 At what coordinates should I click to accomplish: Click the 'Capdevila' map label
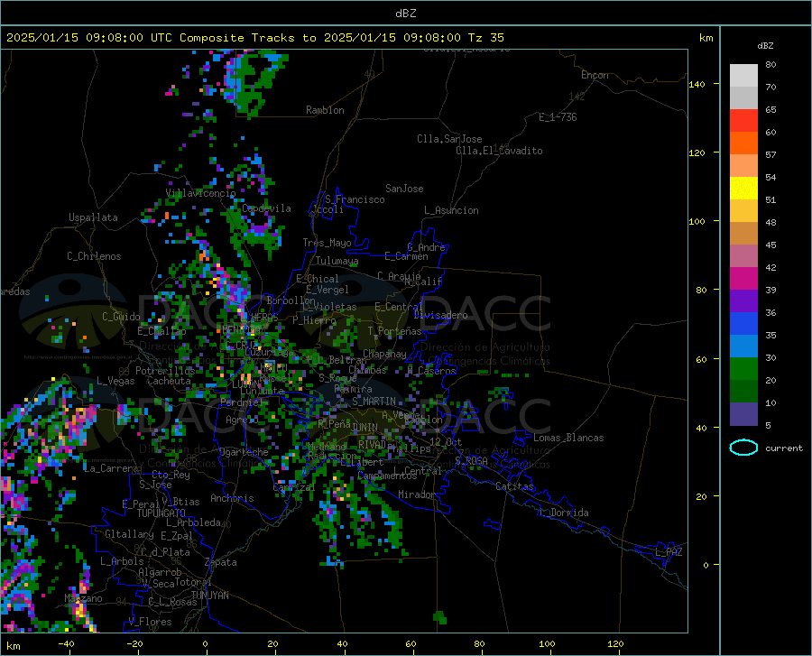point(266,208)
